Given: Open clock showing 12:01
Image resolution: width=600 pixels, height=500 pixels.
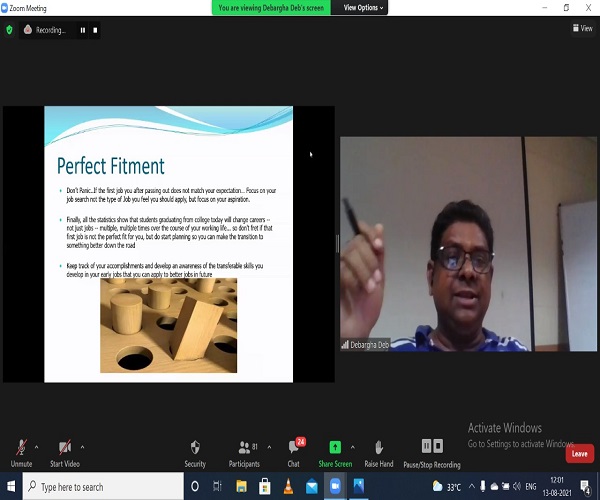Looking at the screenshot, I should pos(557,487).
